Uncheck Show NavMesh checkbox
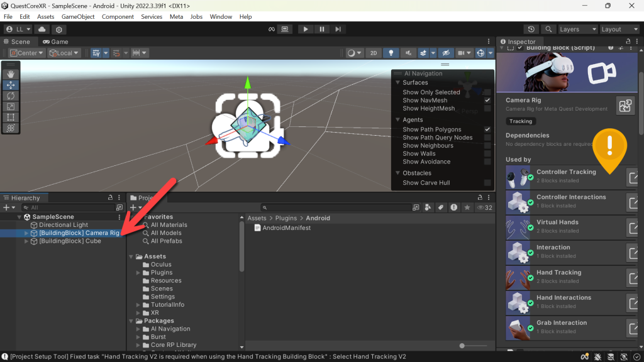This screenshot has height=362, width=644. coord(487,100)
